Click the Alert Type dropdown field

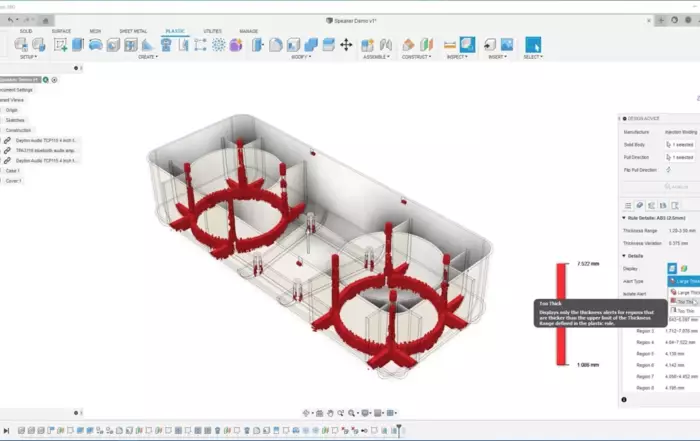click(x=683, y=281)
